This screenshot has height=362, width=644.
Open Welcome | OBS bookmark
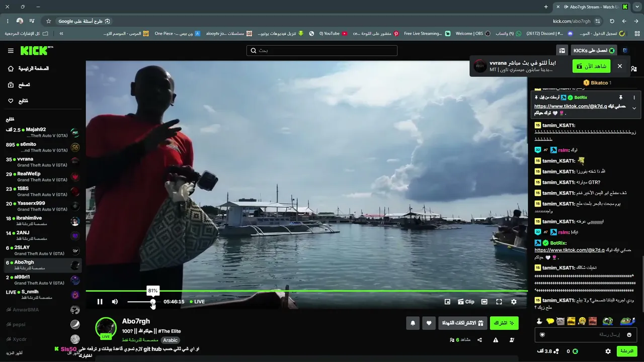coord(473,34)
